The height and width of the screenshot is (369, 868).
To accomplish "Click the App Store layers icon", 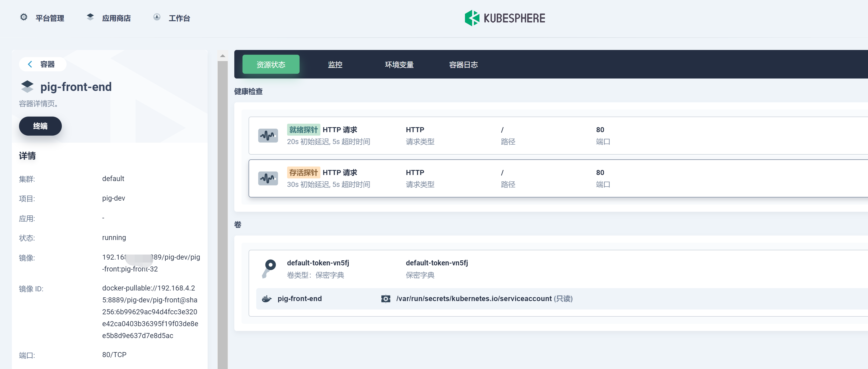I will pos(90,17).
